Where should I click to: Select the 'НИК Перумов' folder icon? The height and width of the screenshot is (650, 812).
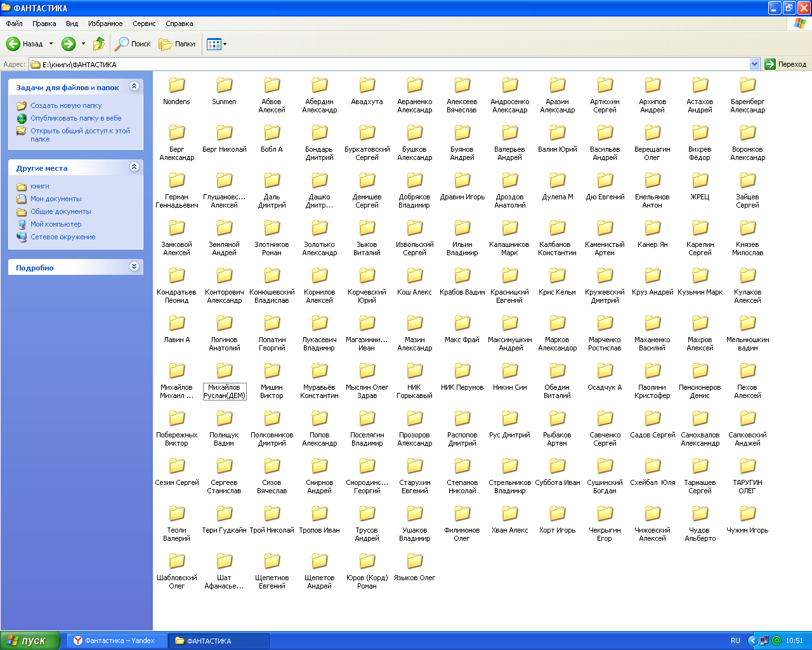[x=462, y=371]
